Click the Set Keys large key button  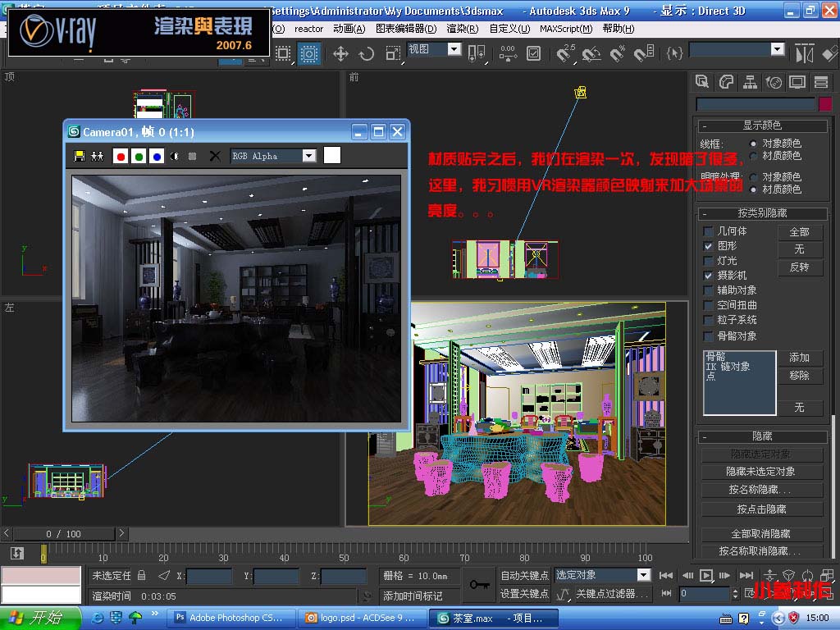(x=479, y=584)
